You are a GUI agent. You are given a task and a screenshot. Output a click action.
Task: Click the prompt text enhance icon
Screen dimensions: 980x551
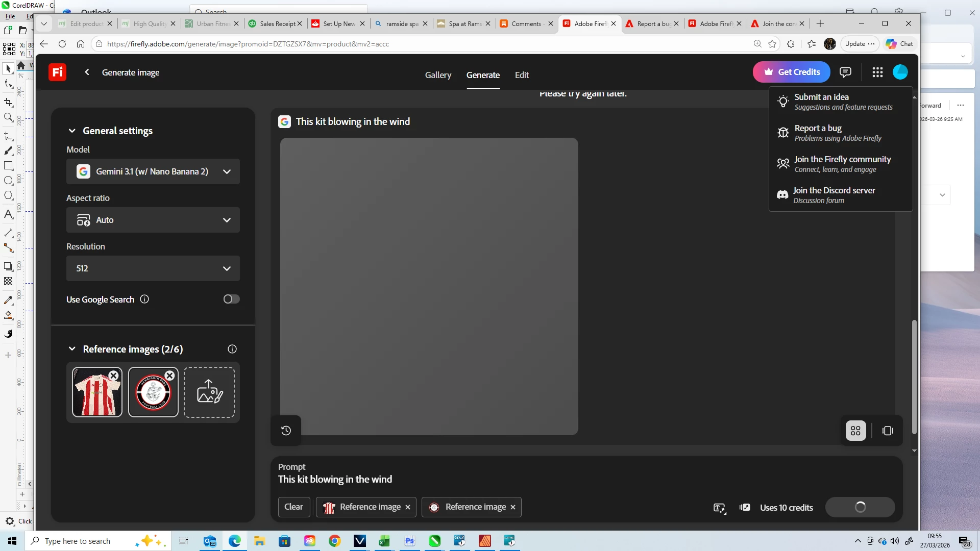click(719, 508)
